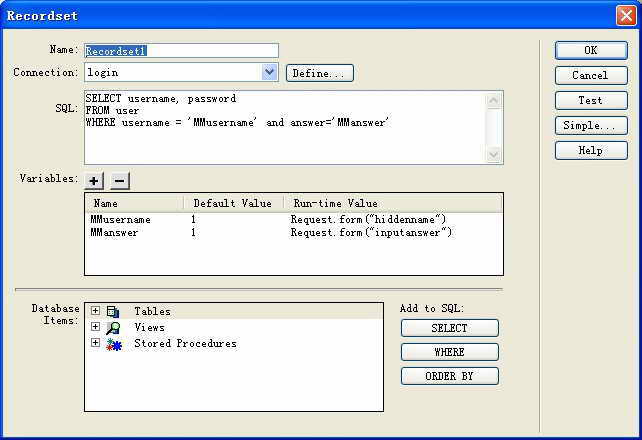Add SELECT clause to SQL

(x=449, y=328)
